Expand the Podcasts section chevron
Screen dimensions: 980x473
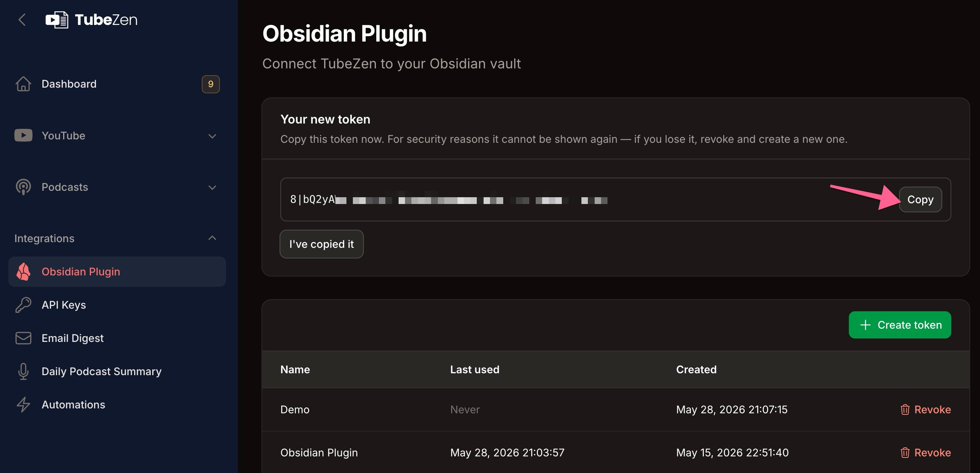pos(212,187)
